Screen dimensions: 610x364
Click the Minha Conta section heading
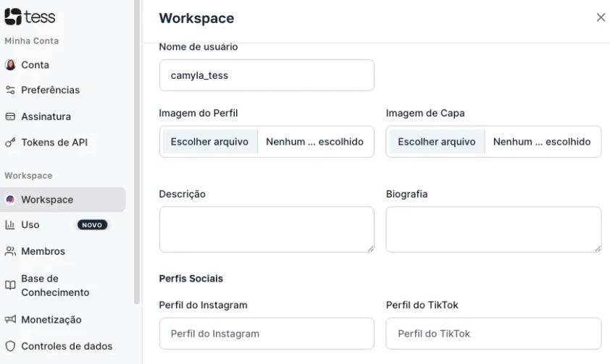point(31,41)
